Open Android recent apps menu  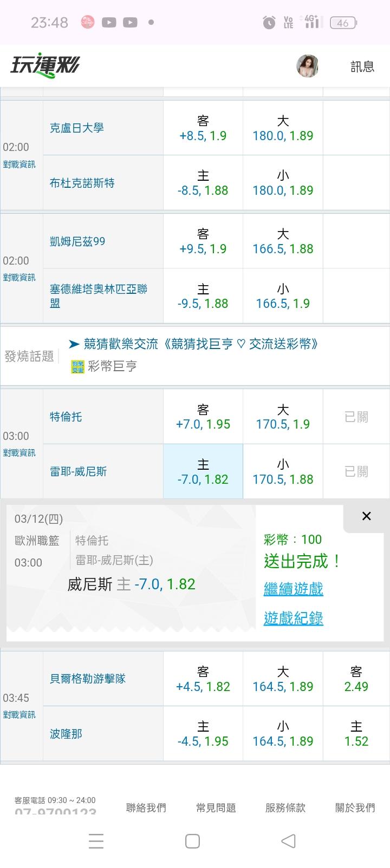pyautogui.click(x=96, y=841)
